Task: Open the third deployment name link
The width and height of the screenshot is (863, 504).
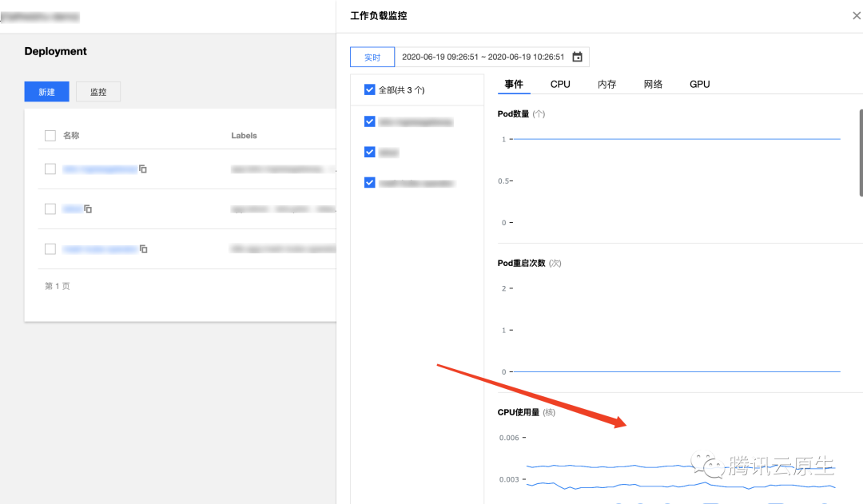Action: [100, 249]
